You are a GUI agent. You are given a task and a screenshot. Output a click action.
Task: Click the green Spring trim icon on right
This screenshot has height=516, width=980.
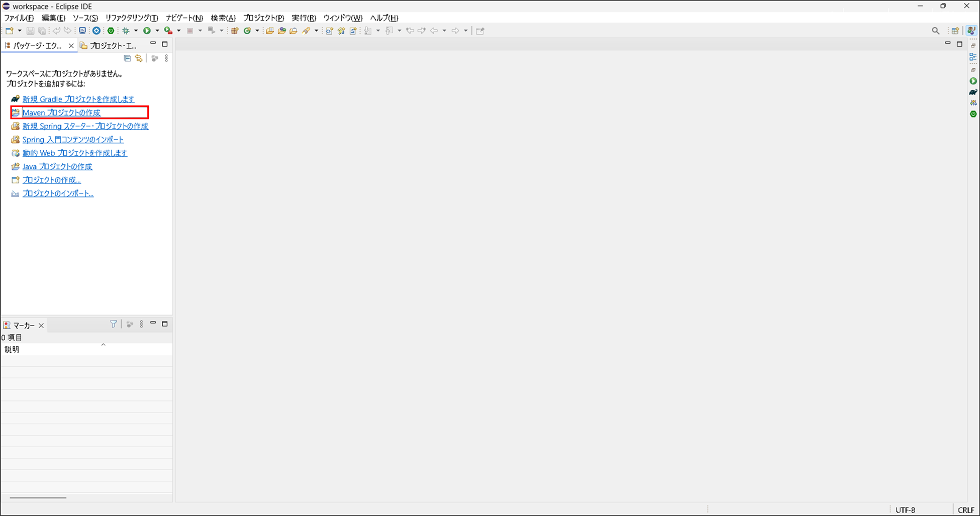973,114
